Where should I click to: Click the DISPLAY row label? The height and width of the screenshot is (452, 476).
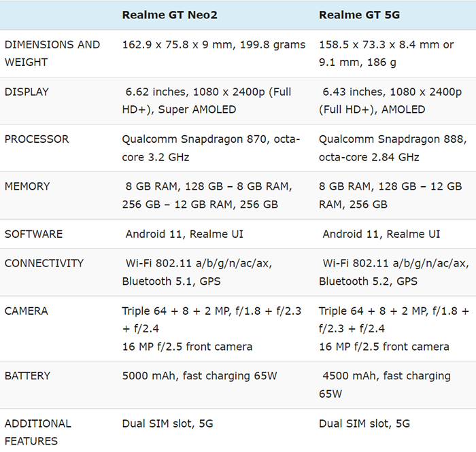coord(27,92)
